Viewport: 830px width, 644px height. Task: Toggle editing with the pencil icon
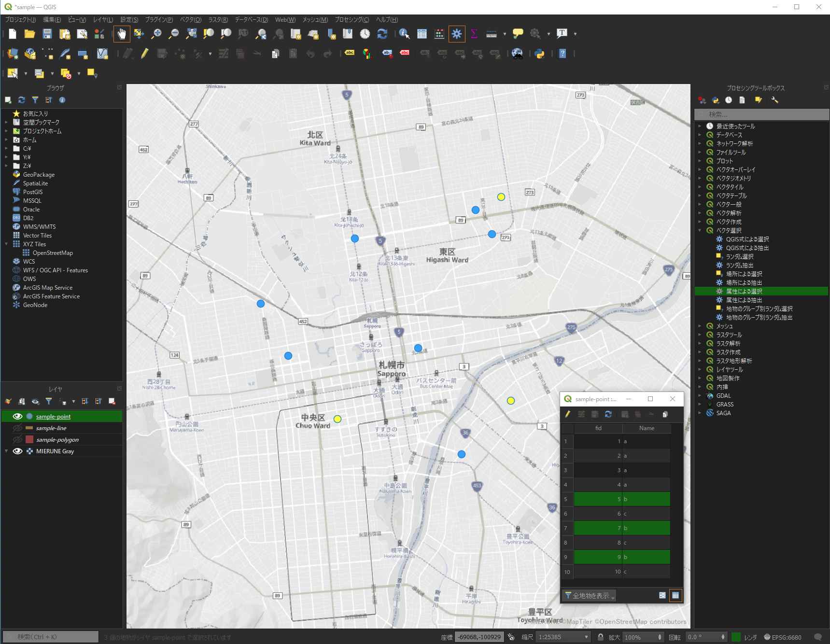pos(144,54)
